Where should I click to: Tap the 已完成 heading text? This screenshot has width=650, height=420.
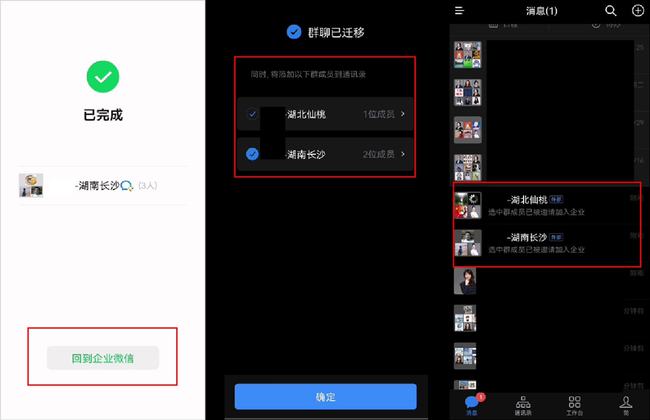click(103, 115)
